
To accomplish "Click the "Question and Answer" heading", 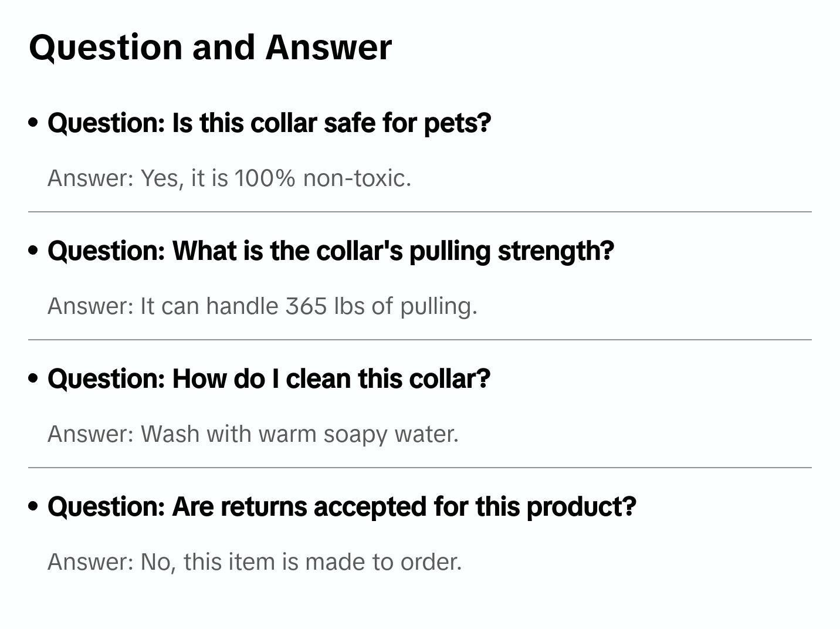I will click(210, 47).
